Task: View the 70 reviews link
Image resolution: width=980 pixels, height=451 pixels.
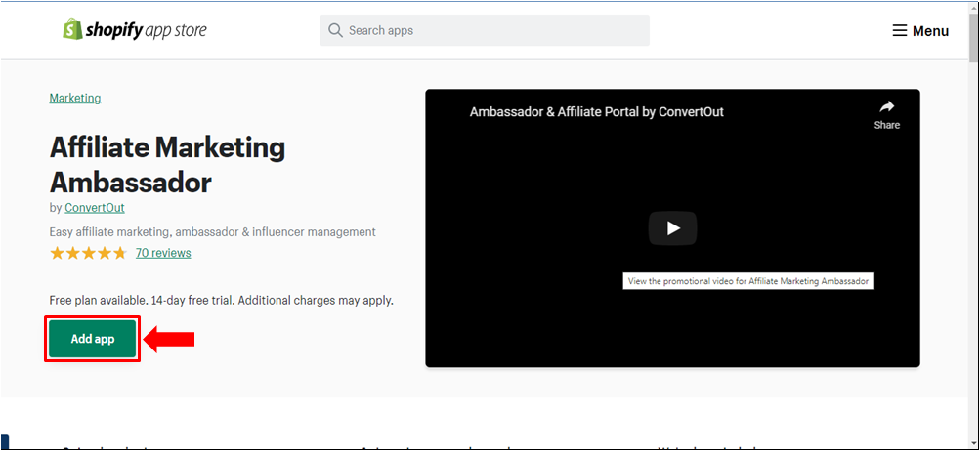Action: 163,253
